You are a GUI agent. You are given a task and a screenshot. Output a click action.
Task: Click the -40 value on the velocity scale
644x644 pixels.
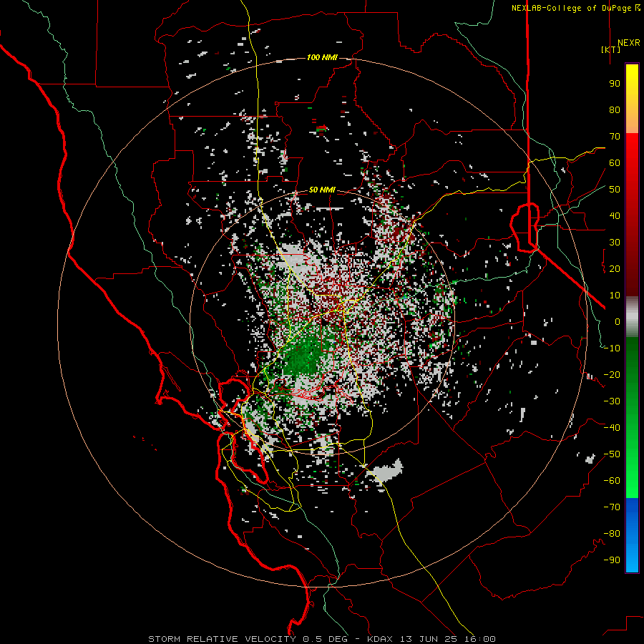(x=612, y=428)
